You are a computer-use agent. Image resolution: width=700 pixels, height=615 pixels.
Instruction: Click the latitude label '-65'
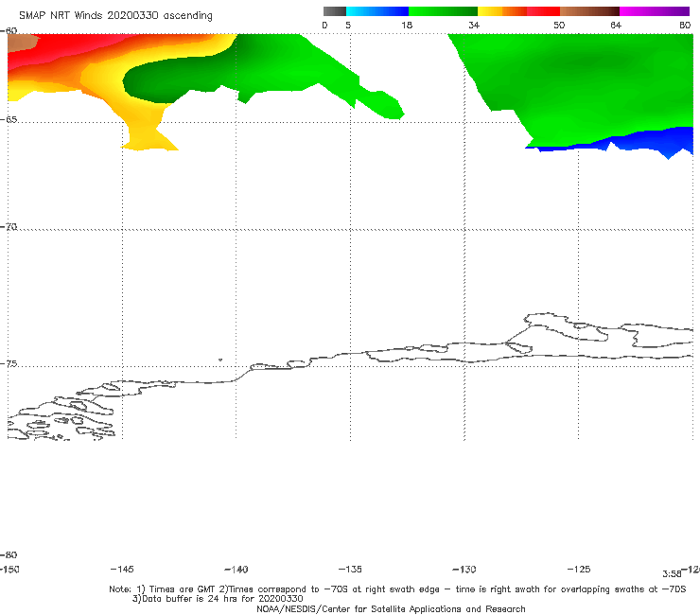[x=9, y=120]
